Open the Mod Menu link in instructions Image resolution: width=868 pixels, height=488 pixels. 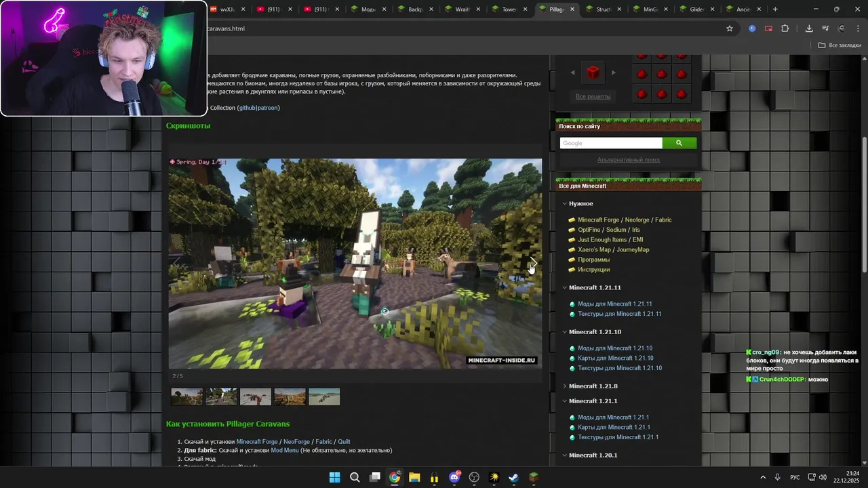click(285, 450)
